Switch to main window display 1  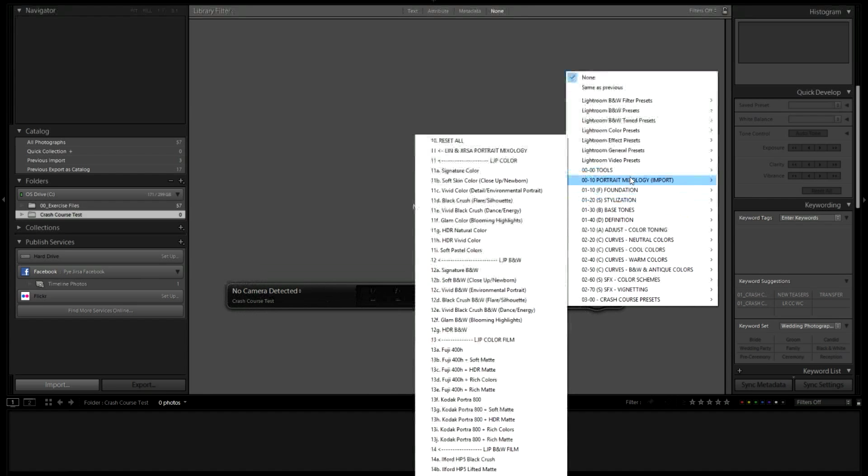[13, 402]
